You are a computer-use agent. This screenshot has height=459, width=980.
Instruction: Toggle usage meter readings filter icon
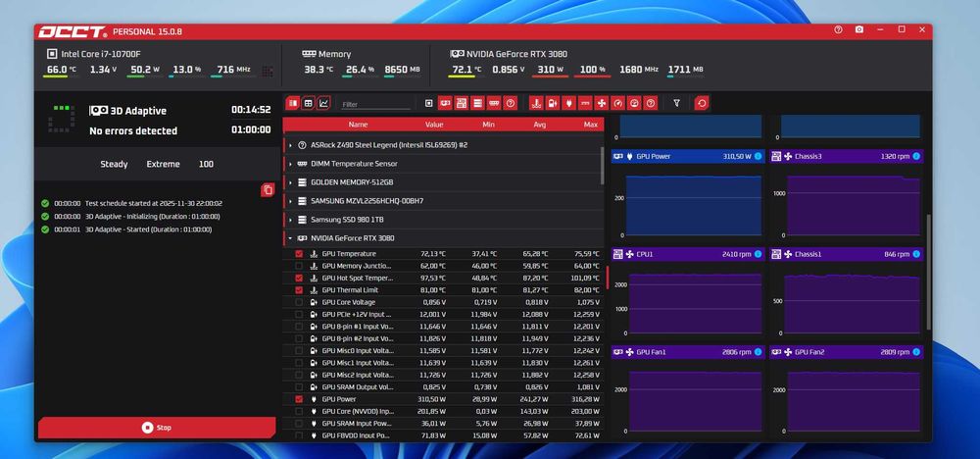pos(634,103)
